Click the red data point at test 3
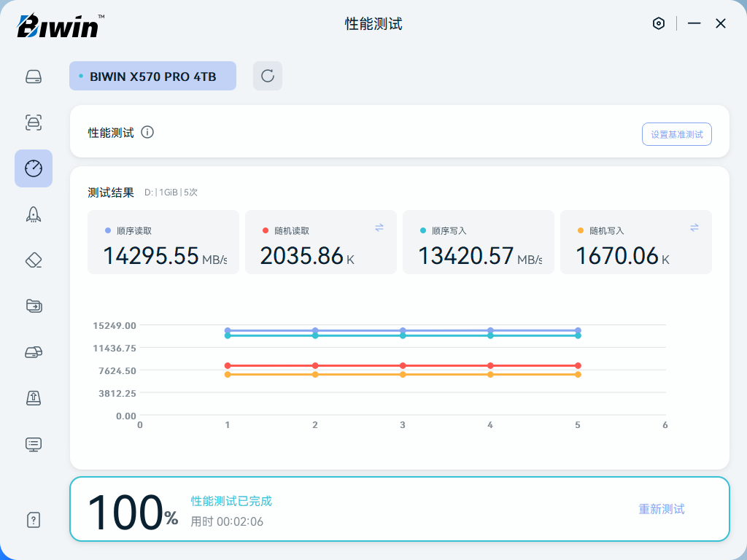This screenshot has height=560, width=747. (x=403, y=365)
